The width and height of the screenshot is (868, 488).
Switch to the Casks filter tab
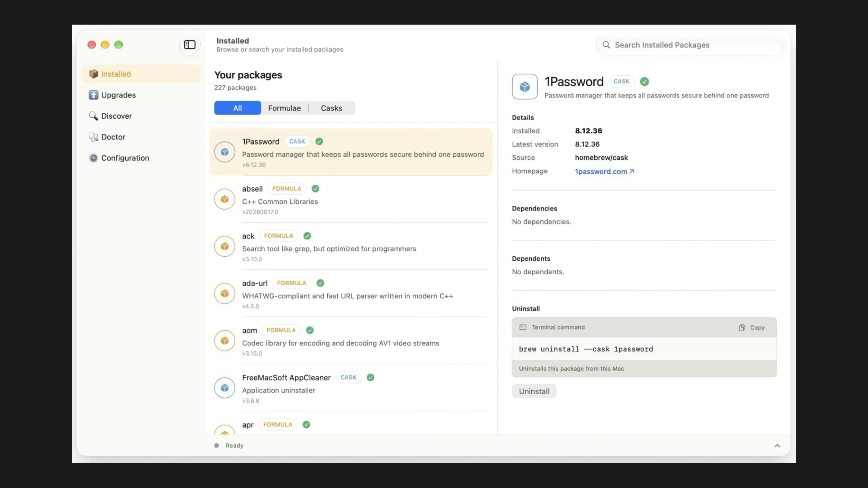tap(331, 108)
